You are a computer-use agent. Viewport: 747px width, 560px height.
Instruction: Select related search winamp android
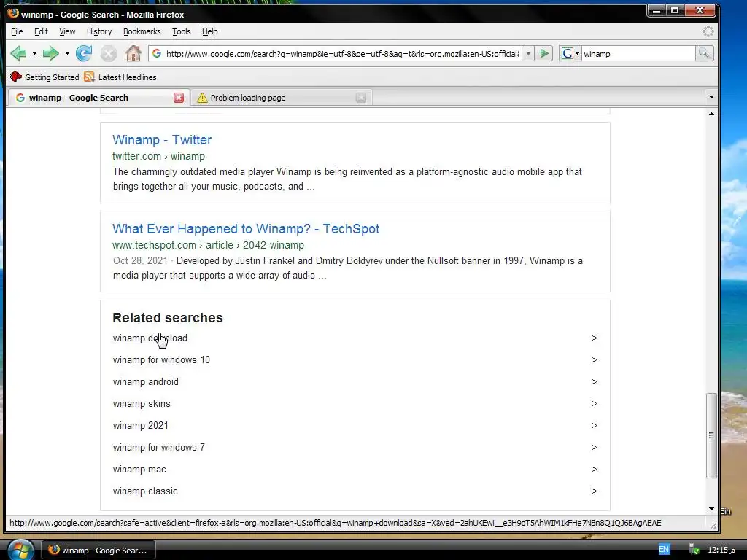(146, 382)
